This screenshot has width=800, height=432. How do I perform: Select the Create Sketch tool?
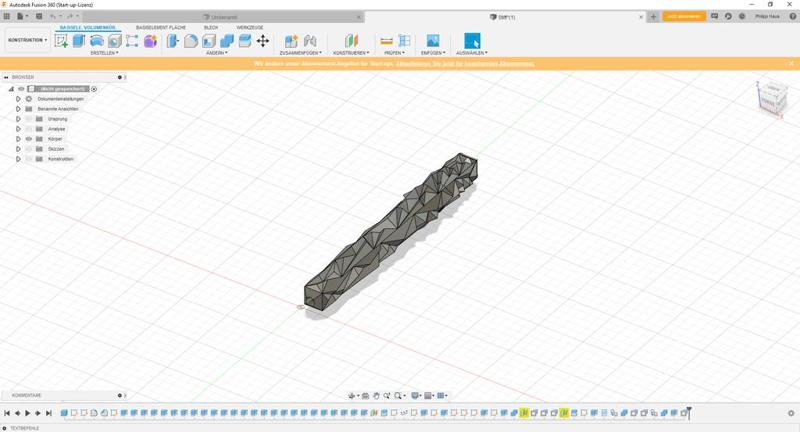tap(61, 41)
